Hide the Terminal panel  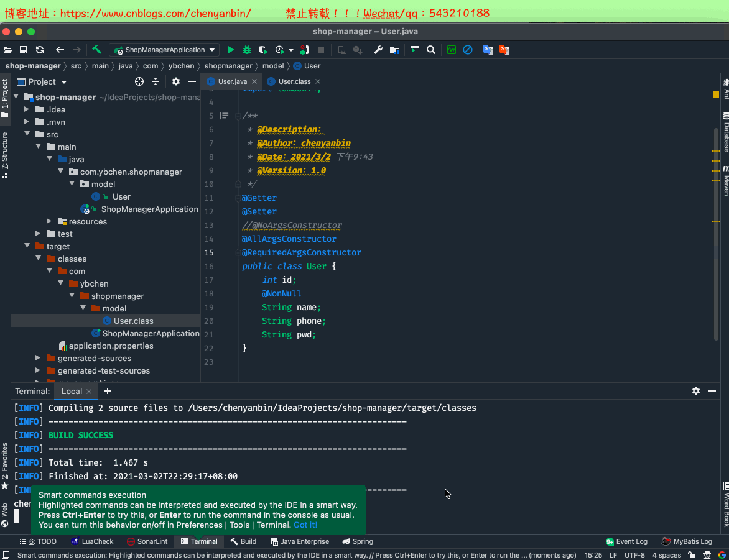(713, 391)
